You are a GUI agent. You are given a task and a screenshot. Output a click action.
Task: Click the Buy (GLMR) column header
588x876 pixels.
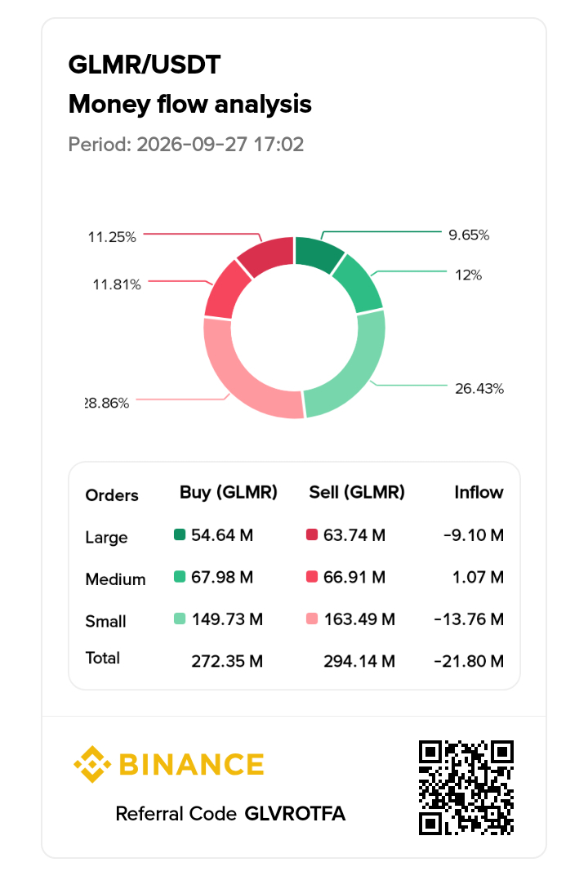(229, 492)
